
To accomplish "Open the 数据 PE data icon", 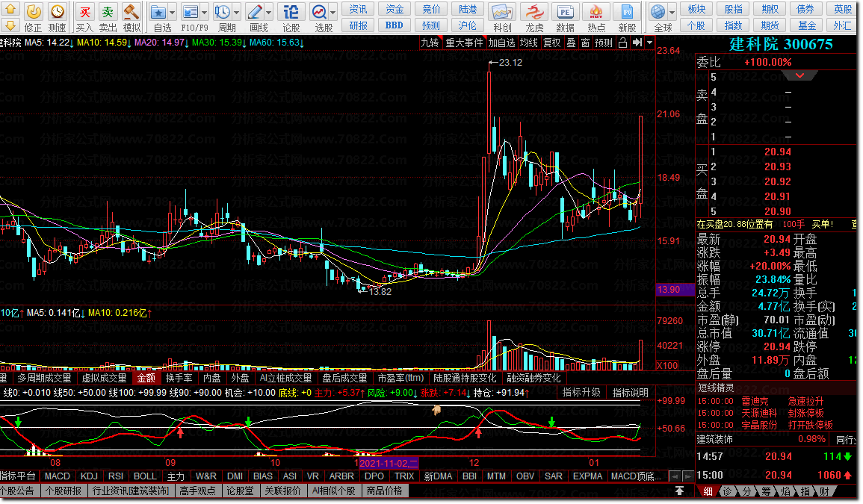I will 565,11.
